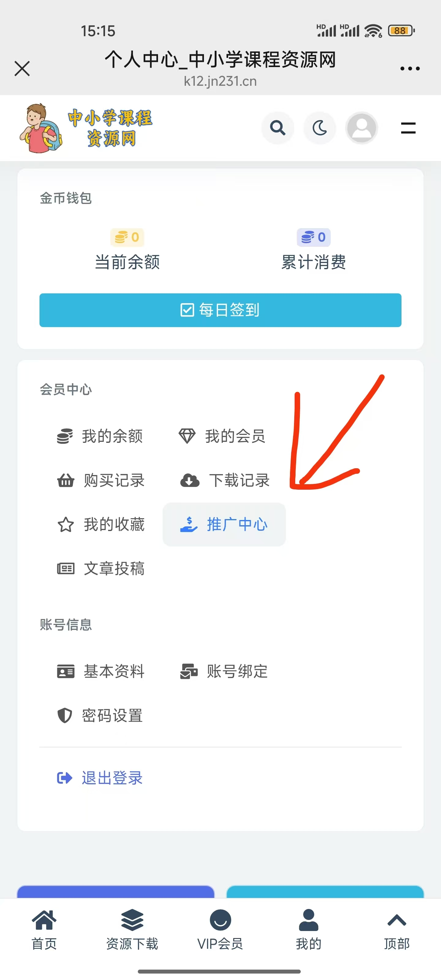441x980 pixels.
Task: Toggle dark mode moon icon
Action: [x=320, y=128]
